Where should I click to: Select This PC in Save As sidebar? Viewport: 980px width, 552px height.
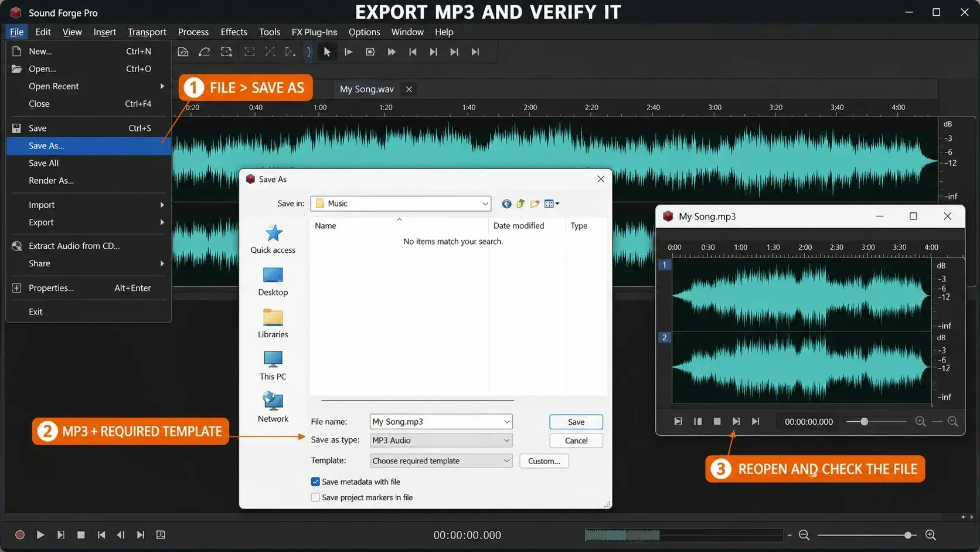(273, 366)
